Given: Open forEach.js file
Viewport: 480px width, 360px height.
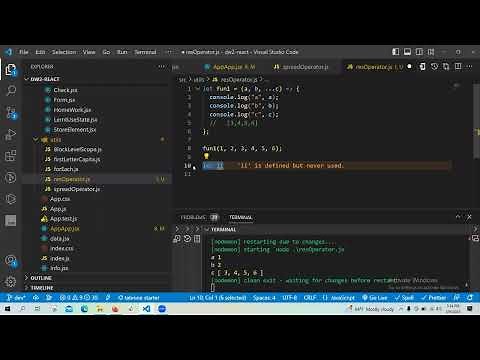Looking at the screenshot, I should (x=66, y=169).
